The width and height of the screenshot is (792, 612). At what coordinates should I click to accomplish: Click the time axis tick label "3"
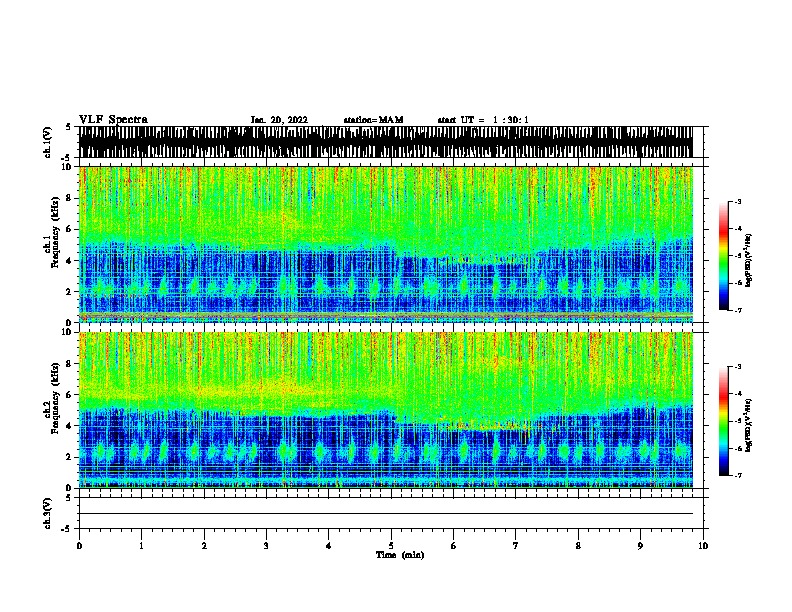pos(266,546)
